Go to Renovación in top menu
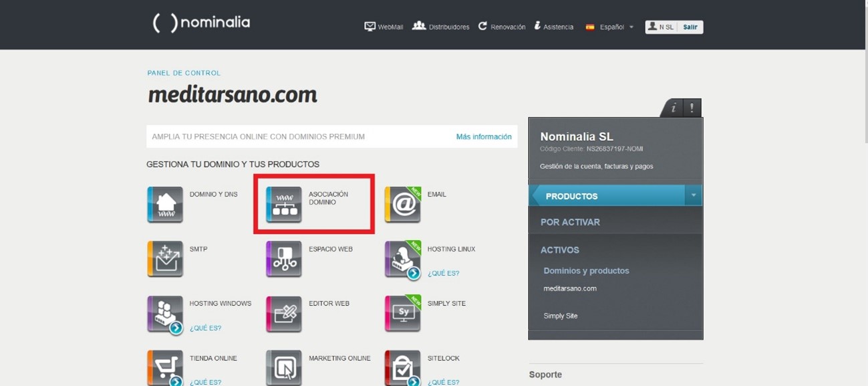Image resolution: width=868 pixels, height=386 pixels. [x=501, y=27]
